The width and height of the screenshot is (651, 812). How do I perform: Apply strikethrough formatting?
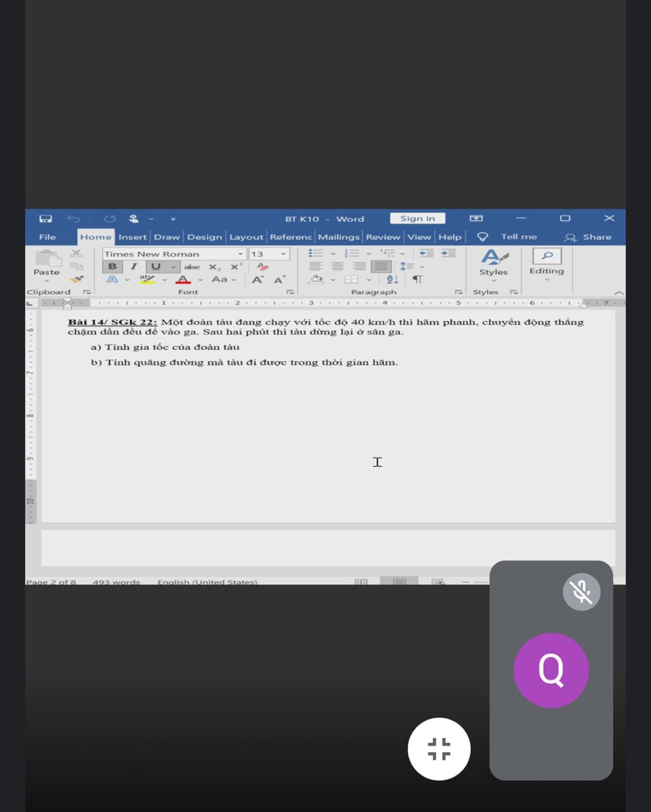click(x=191, y=267)
